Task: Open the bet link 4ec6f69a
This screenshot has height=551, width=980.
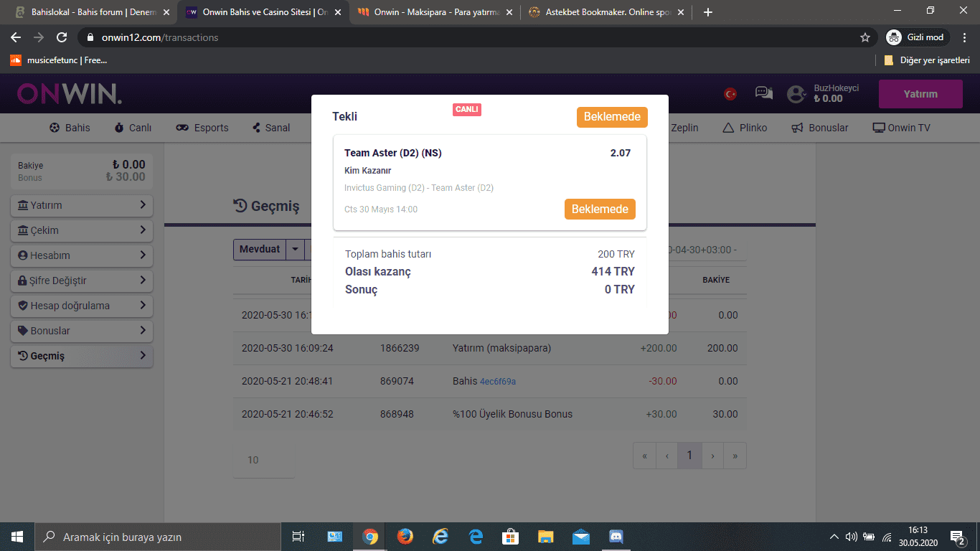Action: click(x=498, y=382)
